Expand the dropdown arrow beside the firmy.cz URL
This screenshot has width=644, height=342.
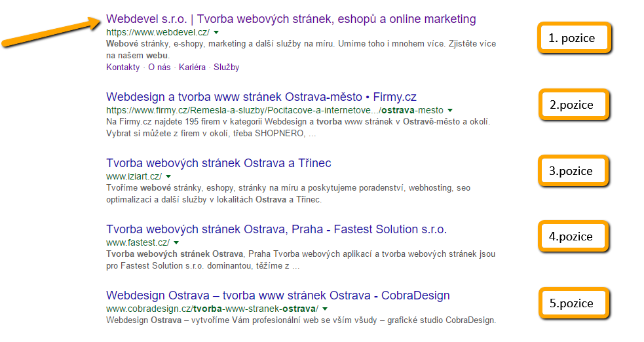(x=450, y=111)
